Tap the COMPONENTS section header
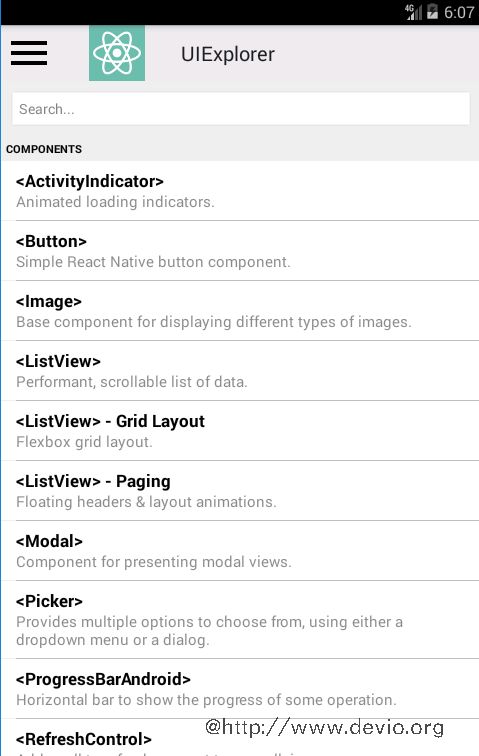Image resolution: width=479 pixels, height=756 pixels. coord(44,149)
